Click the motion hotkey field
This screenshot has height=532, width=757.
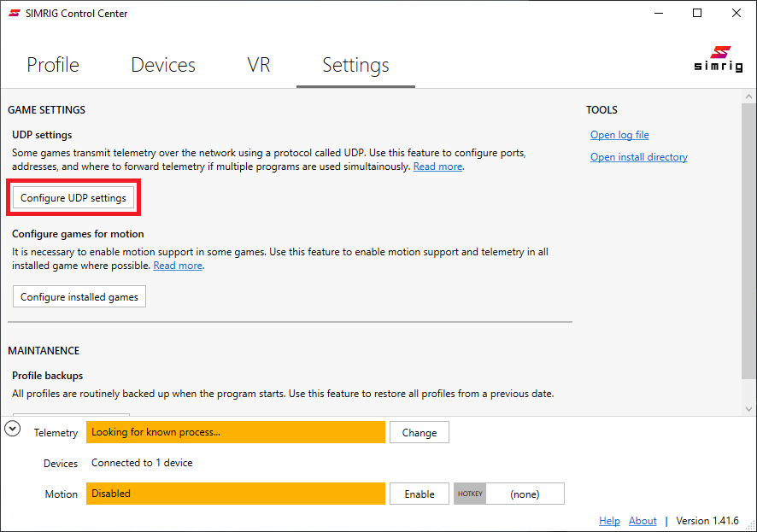pos(523,494)
